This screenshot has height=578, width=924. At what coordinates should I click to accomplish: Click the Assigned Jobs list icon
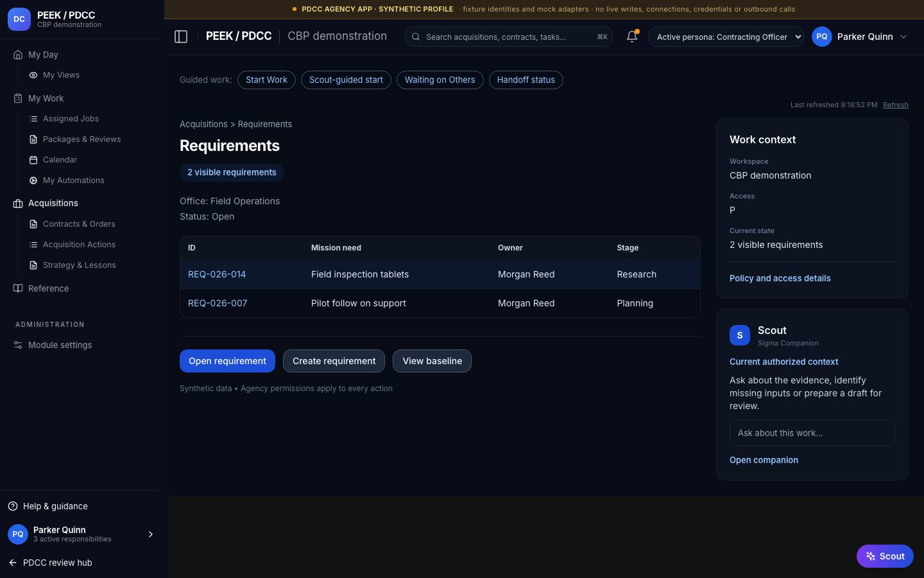(33, 119)
